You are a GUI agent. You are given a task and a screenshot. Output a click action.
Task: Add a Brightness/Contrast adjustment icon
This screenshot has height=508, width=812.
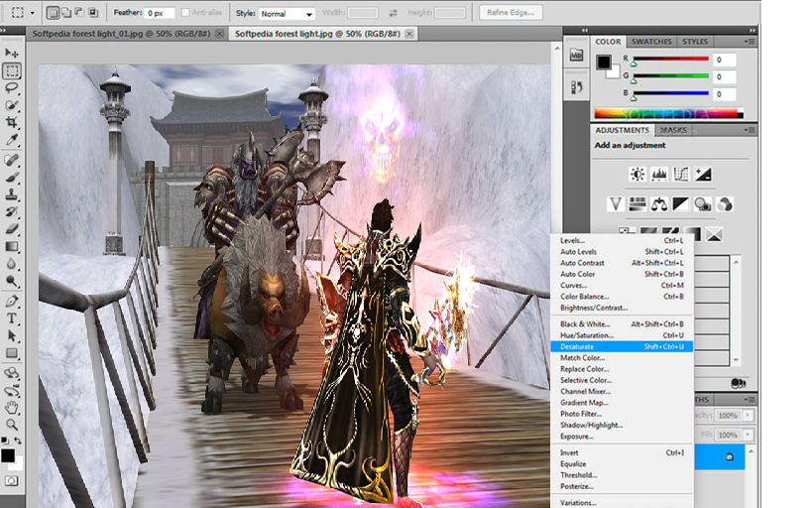coord(638,175)
